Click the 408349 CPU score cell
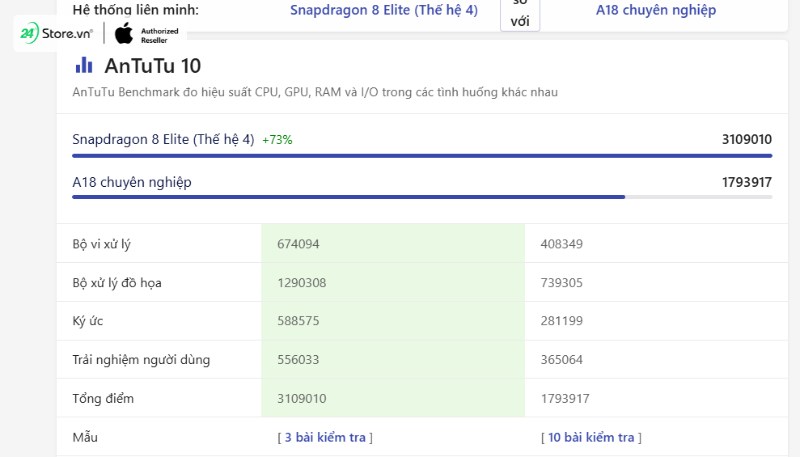Viewport: 800px width, 457px height. point(656,243)
